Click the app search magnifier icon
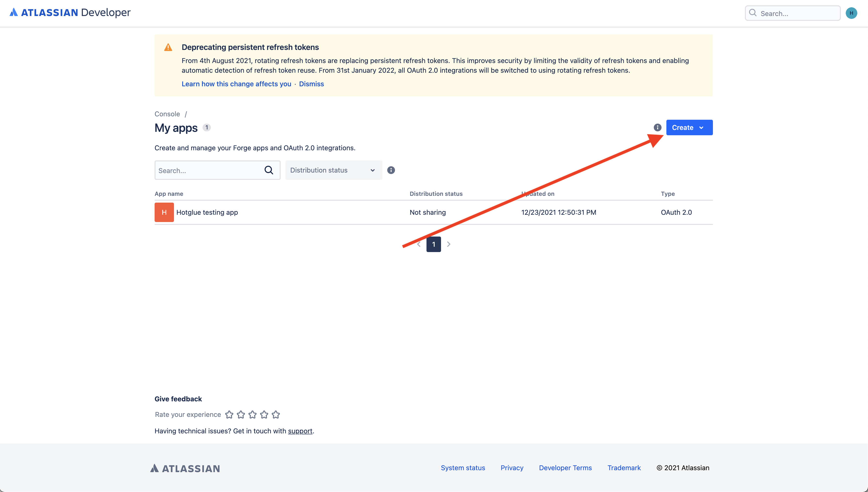Viewport: 868px width, 492px height. [x=269, y=170]
